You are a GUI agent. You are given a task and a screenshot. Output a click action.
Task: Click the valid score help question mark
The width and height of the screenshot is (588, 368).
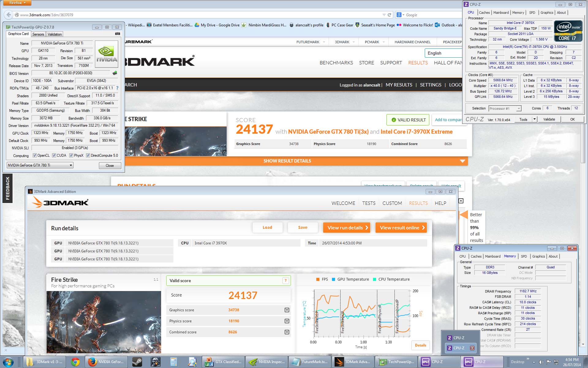pos(285,281)
